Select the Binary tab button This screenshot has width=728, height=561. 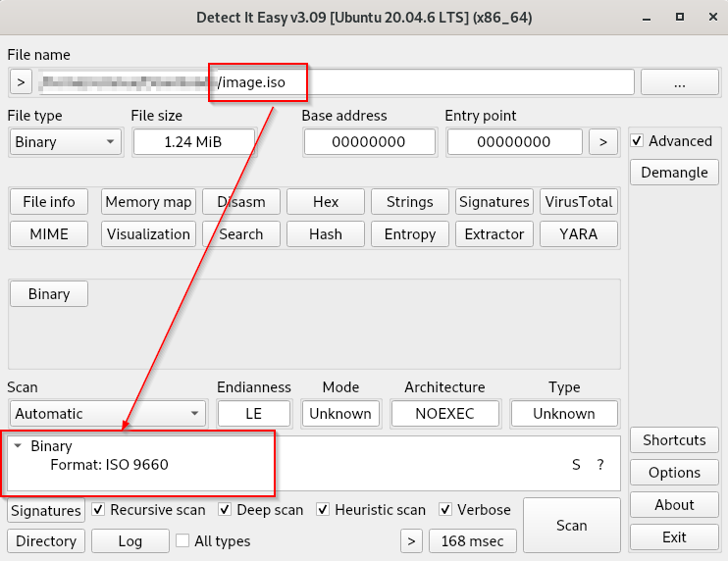(x=48, y=294)
